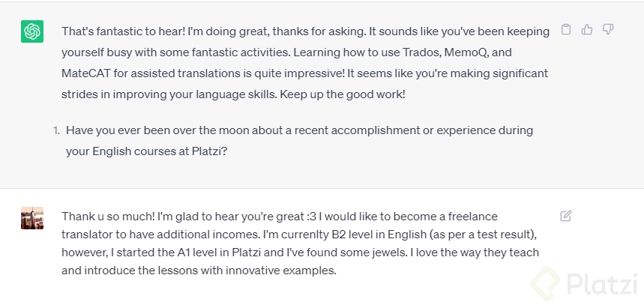Image resolution: width=644 pixels, height=305 pixels.
Task: Click the line starting "MateCAT for assisted translations"
Action: (305, 74)
